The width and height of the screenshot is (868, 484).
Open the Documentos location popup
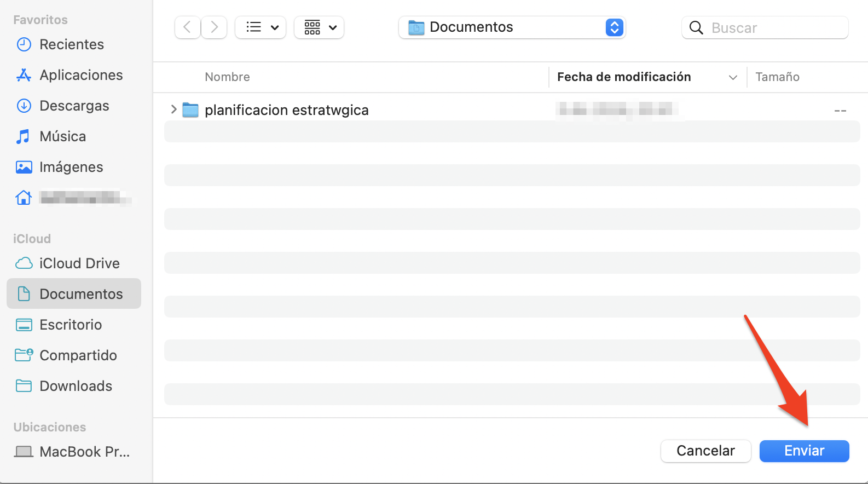coord(512,27)
